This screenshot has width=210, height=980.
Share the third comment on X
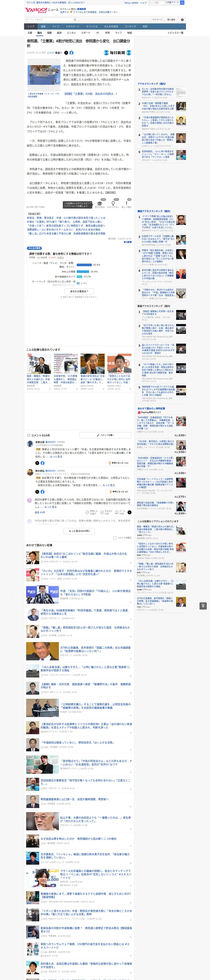coord(130,512)
